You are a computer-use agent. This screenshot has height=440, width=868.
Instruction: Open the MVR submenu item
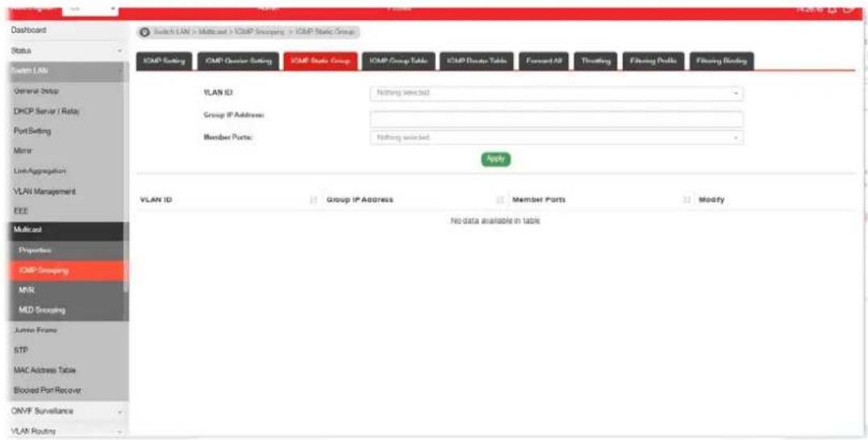[66, 291]
